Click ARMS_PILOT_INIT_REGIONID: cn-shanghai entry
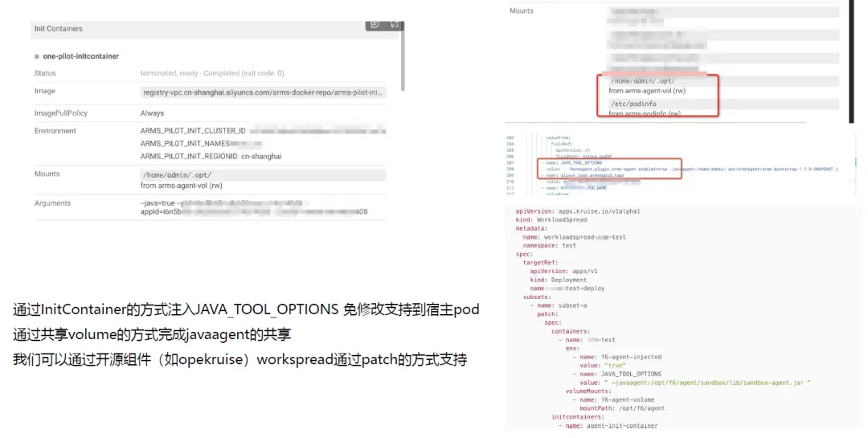The height and width of the screenshot is (438, 868). tap(211, 157)
